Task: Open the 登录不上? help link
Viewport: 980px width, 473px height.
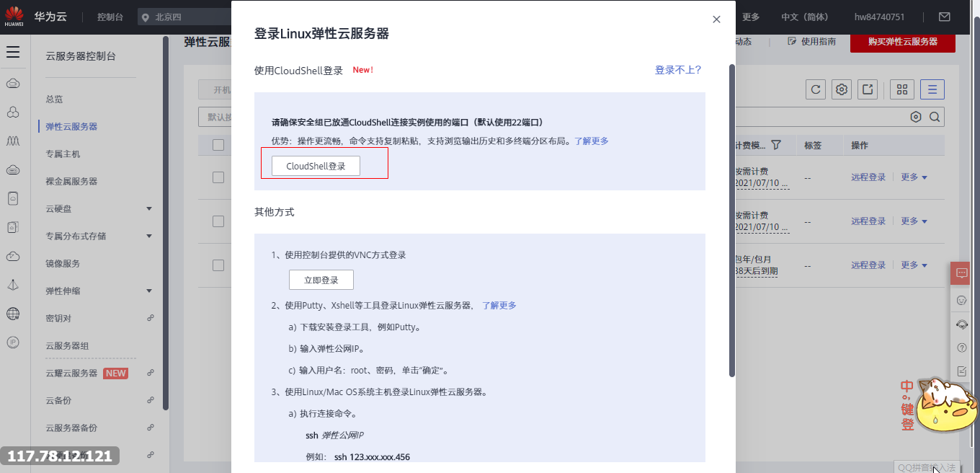Action: tap(677, 70)
